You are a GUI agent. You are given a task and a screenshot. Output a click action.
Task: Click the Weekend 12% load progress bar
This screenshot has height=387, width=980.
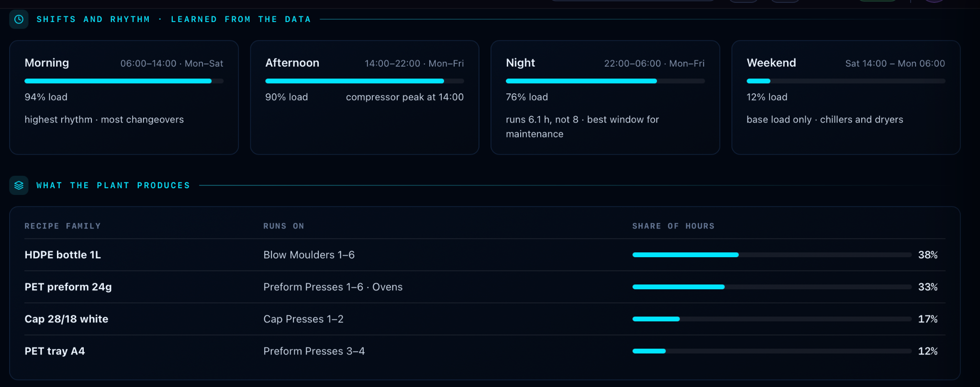[846, 81]
